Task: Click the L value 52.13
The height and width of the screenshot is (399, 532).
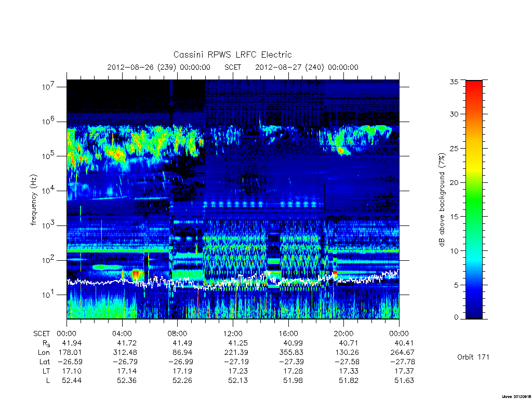Action: [238, 381]
